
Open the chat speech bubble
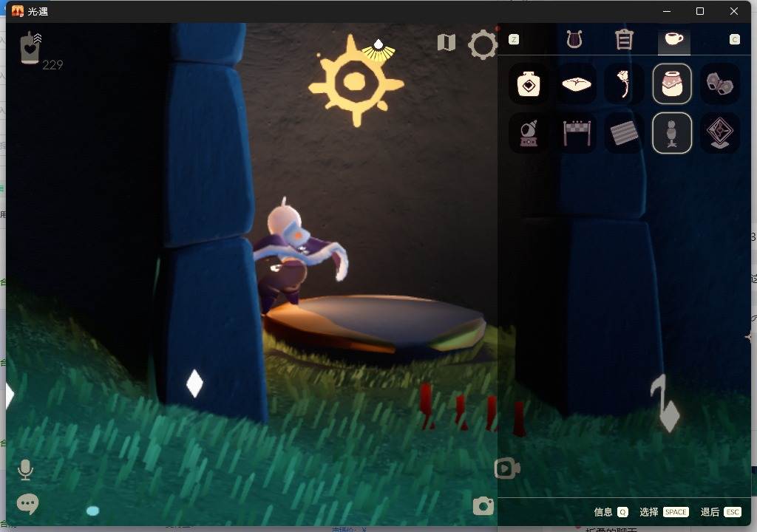click(x=27, y=504)
